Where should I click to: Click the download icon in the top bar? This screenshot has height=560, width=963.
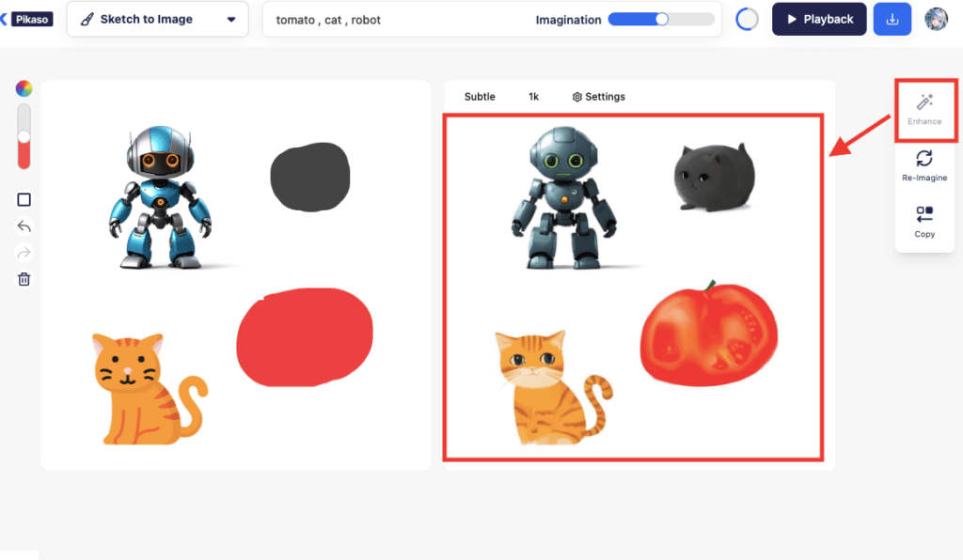[x=892, y=19]
